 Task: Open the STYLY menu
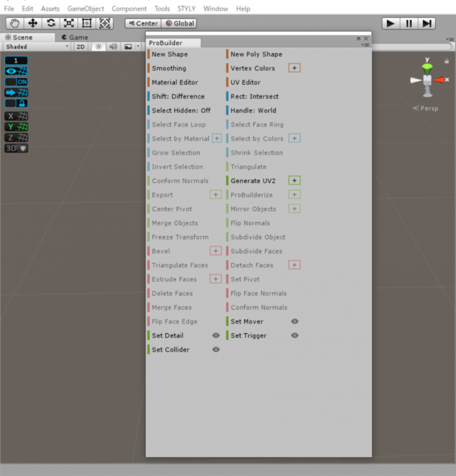point(186,9)
